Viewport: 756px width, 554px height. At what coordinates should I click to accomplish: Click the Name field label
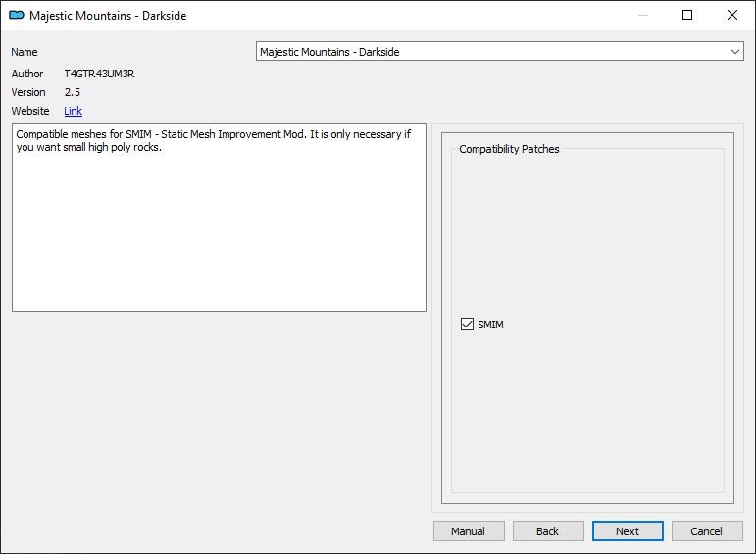pyautogui.click(x=25, y=52)
